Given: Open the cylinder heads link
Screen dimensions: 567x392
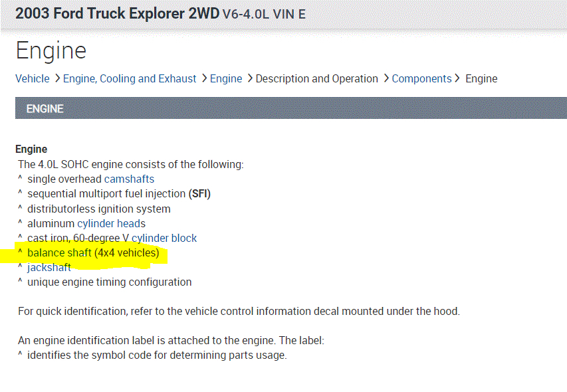Looking at the screenshot, I should click(x=111, y=223).
